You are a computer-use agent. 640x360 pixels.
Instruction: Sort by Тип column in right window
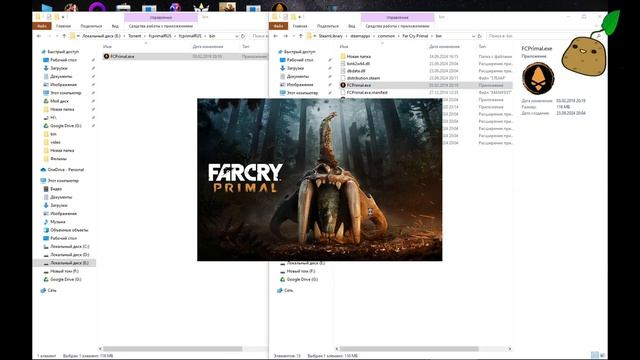coord(482,47)
